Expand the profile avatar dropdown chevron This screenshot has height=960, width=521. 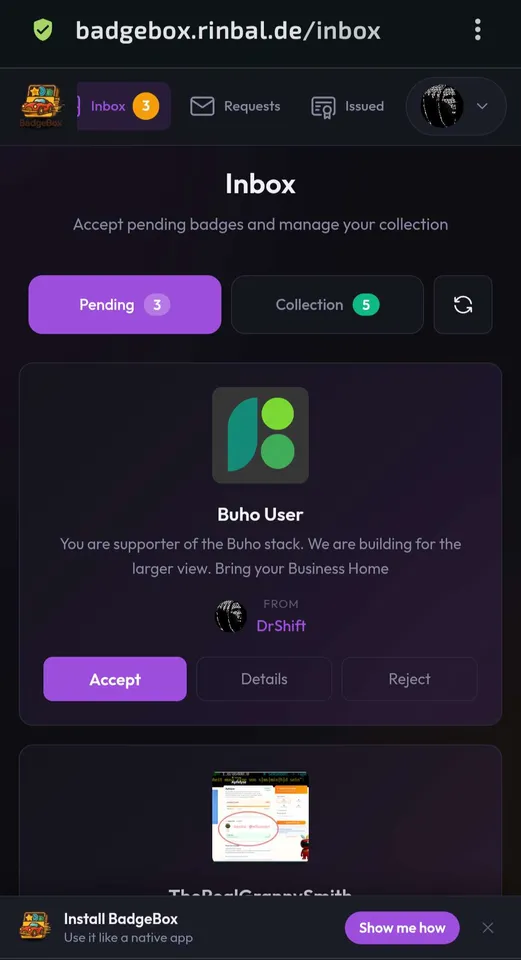pos(482,106)
